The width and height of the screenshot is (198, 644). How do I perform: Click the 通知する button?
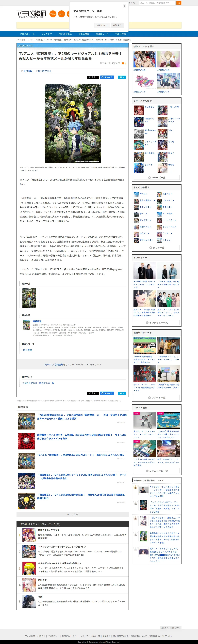117,25
